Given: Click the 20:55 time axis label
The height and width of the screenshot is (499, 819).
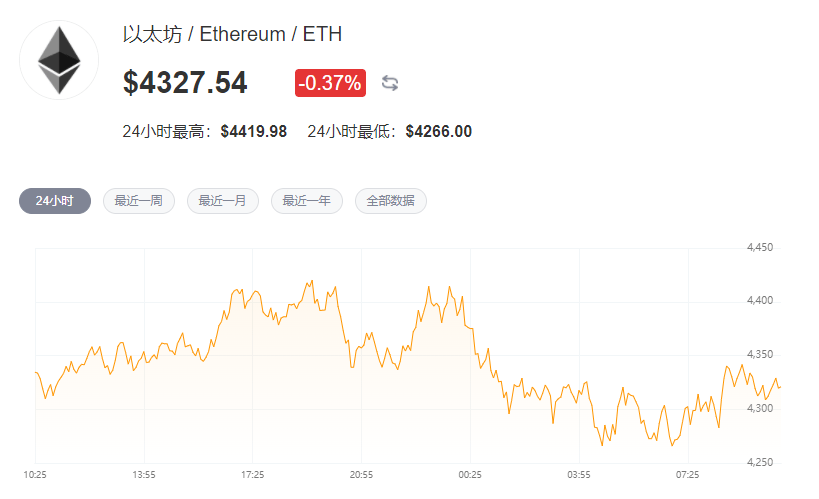Looking at the screenshot, I should tap(361, 473).
